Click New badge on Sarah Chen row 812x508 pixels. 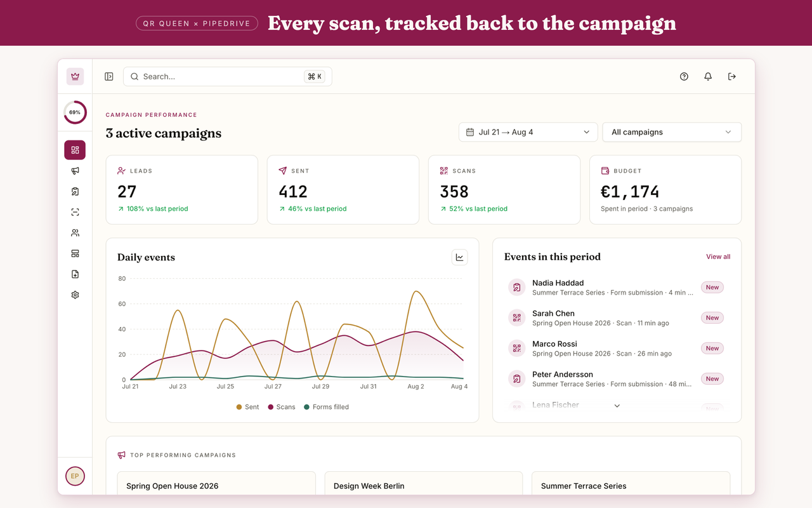tap(712, 318)
